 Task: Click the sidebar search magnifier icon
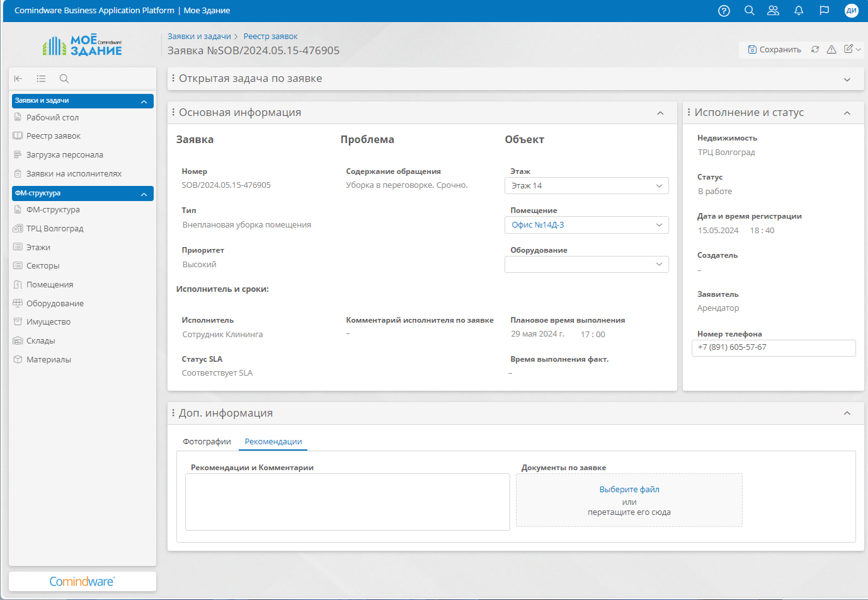click(64, 79)
